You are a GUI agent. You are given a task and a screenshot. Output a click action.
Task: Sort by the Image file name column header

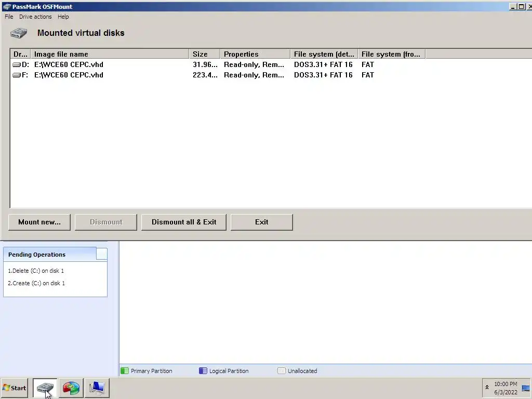click(110, 54)
